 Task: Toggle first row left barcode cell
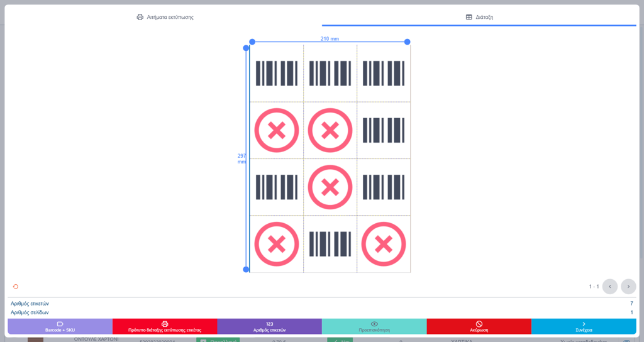coord(277,73)
